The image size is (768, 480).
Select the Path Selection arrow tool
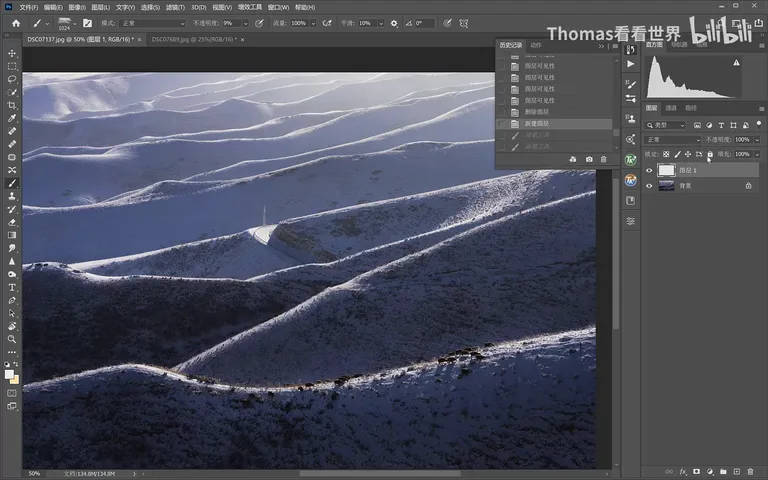pyautogui.click(x=12, y=313)
